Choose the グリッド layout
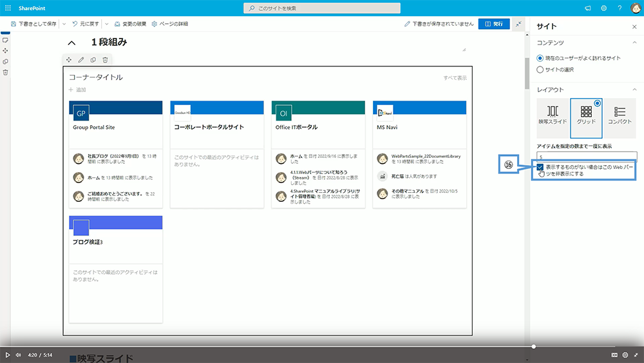The height and width of the screenshot is (363, 644). click(586, 118)
